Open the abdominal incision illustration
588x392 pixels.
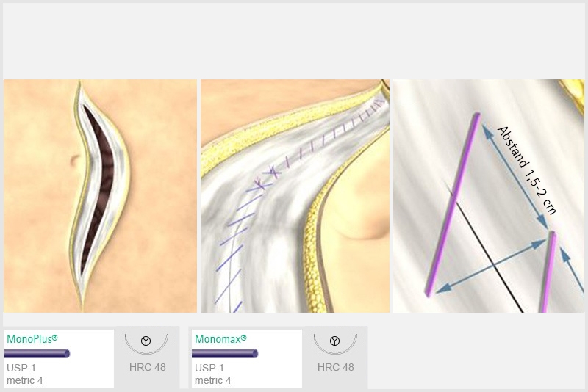[x=100, y=196]
